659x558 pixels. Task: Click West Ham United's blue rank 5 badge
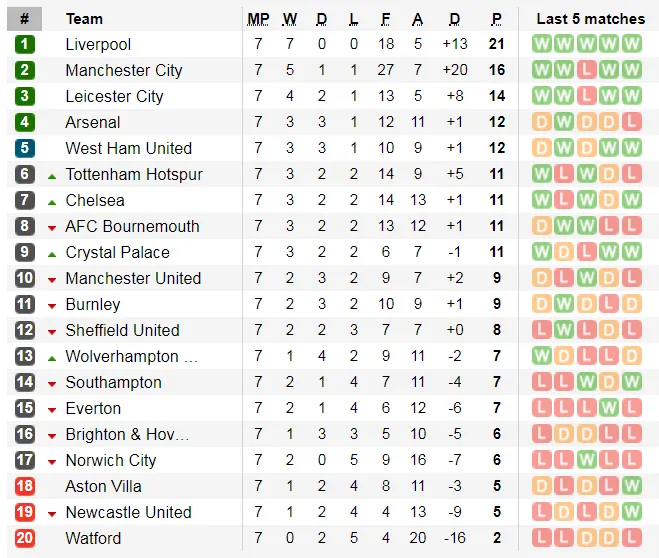coord(25,148)
